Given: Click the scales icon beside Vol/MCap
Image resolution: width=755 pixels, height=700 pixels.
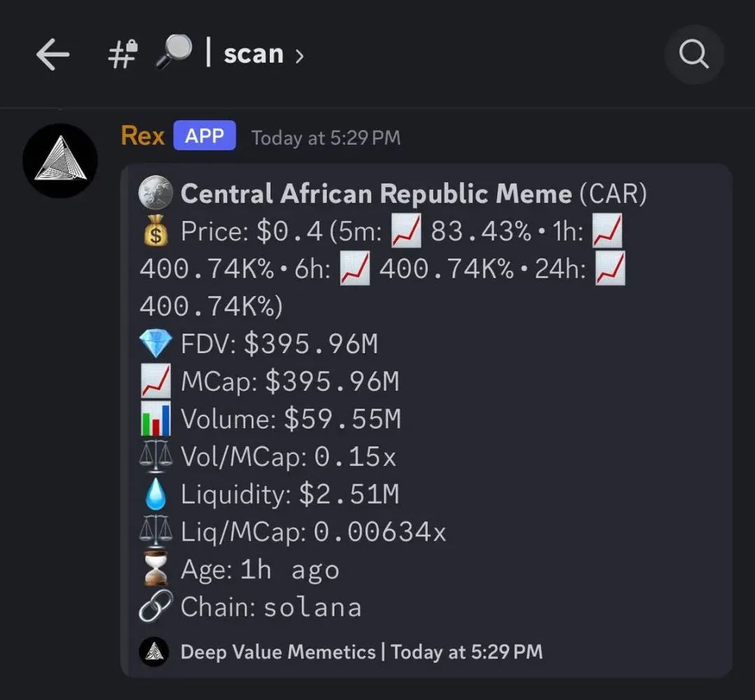Looking at the screenshot, I should point(155,456).
